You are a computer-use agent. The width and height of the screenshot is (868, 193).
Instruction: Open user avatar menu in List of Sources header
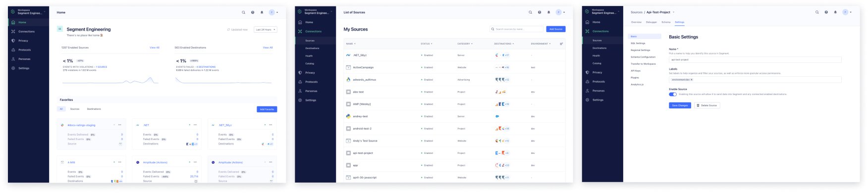tap(560, 12)
